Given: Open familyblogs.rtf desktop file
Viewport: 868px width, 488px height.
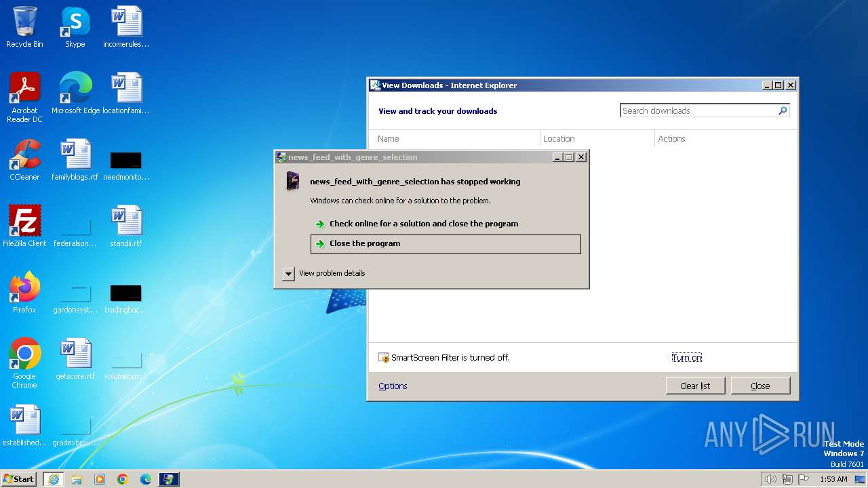Looking at the screenshot, I should (75, 160).
